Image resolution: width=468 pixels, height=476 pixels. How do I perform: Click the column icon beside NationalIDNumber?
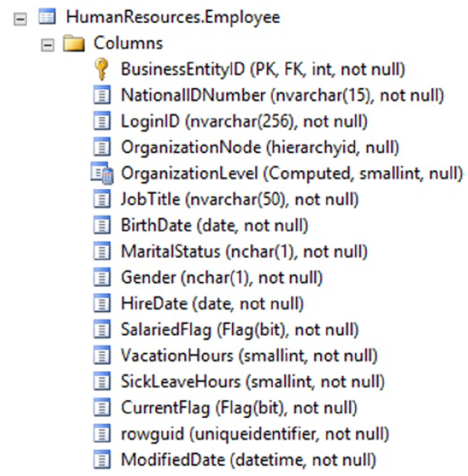[x=102, y=95]
